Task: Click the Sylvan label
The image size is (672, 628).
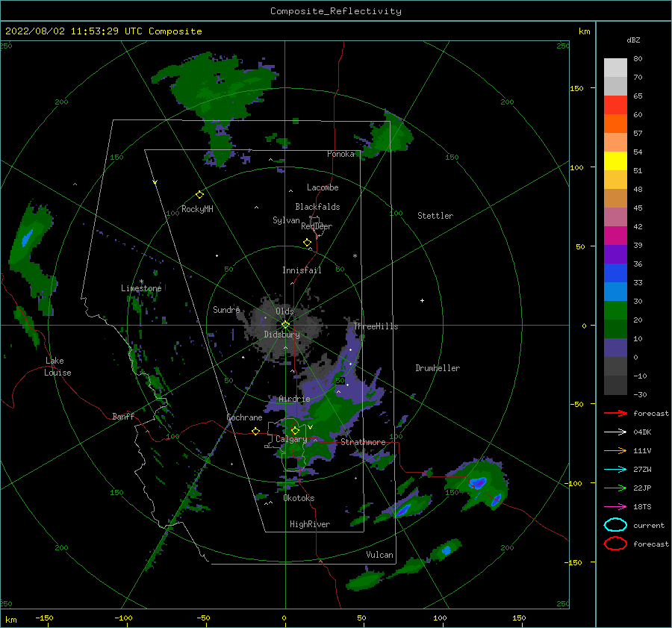Action: point(286,220)
